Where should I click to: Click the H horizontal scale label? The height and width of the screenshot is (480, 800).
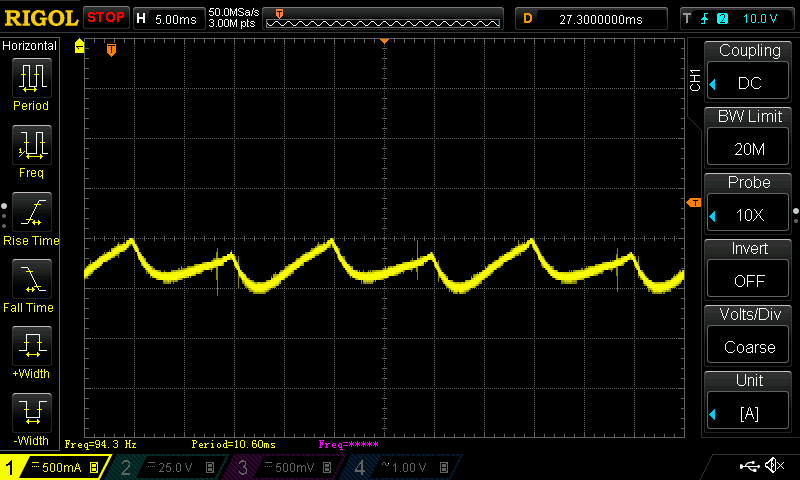141,19
